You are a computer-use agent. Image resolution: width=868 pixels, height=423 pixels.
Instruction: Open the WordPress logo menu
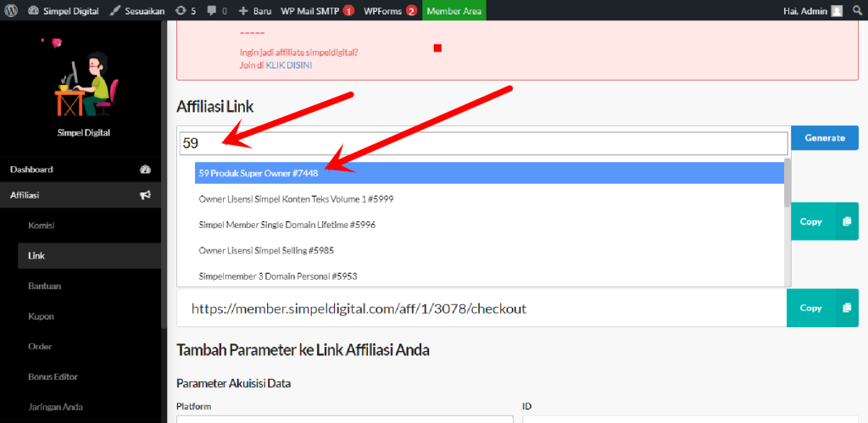(x=12, y=10)
